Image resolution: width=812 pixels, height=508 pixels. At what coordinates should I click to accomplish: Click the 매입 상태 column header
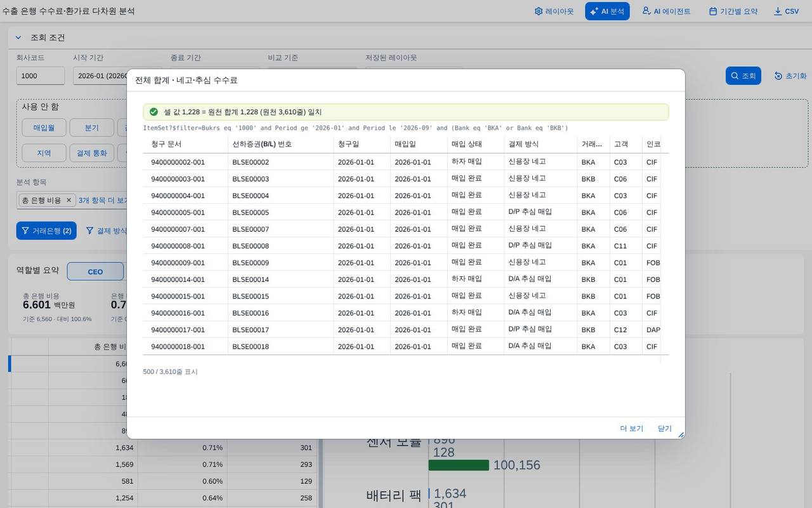click(x=475, y=144)
